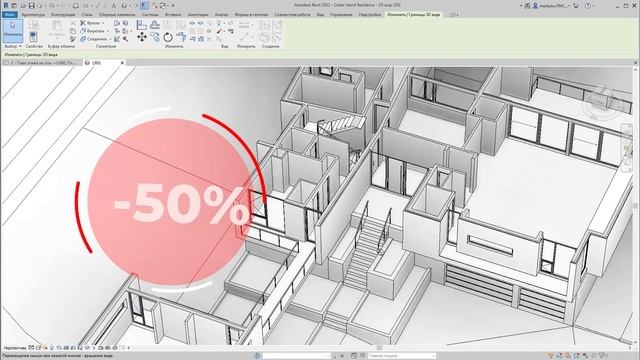Image resolution: width=640 pixels, height=360 pixels.
Task: Click the Revit R application logo
Action: pyautogui.click(x=6, y=6)
